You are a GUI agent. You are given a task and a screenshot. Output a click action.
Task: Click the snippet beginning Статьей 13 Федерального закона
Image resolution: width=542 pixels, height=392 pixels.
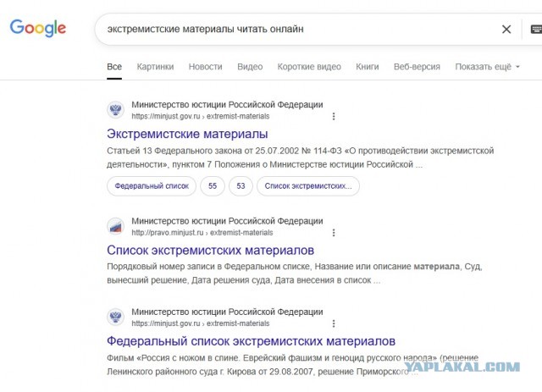click(x=300, y=157)
